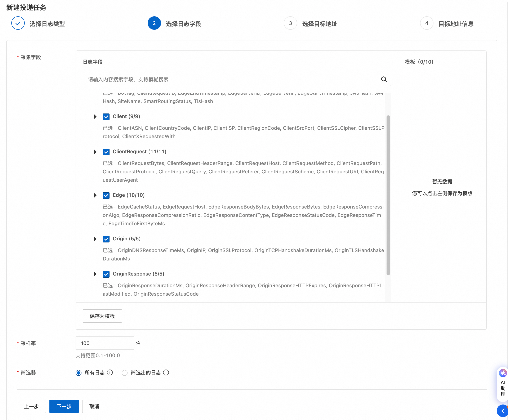Expand the ClientRequest field group
Screen dimensions: 508x420
coord(95,152)
